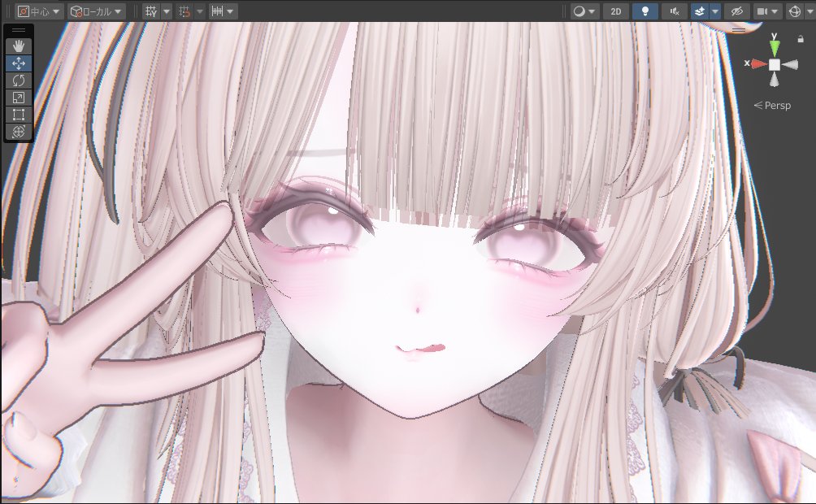This screenshot has width=816, height=504.
Task: Click the red X axis cone
Action: click(759, 63)
